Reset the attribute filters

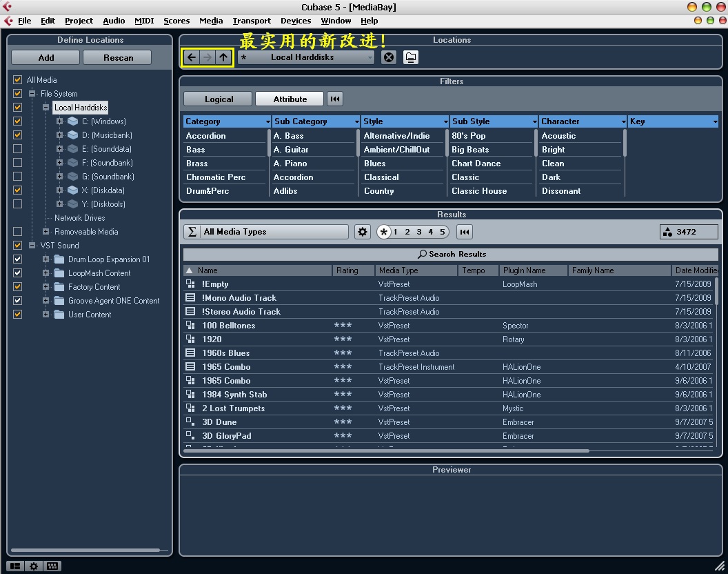point(335,99)
